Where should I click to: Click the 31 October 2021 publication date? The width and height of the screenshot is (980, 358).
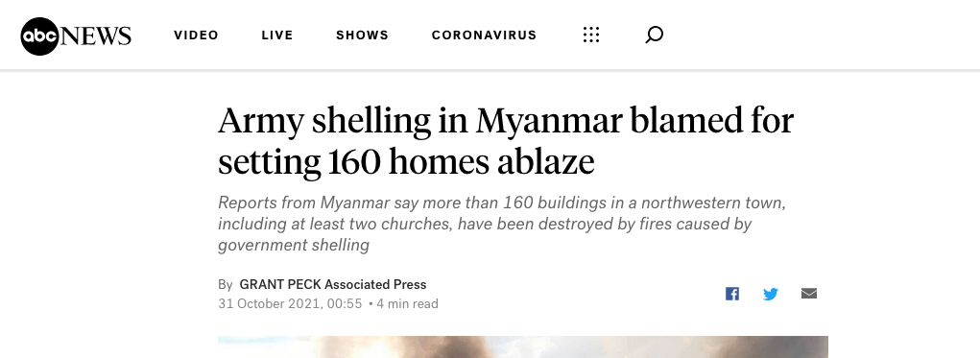[x=290, y=304]
